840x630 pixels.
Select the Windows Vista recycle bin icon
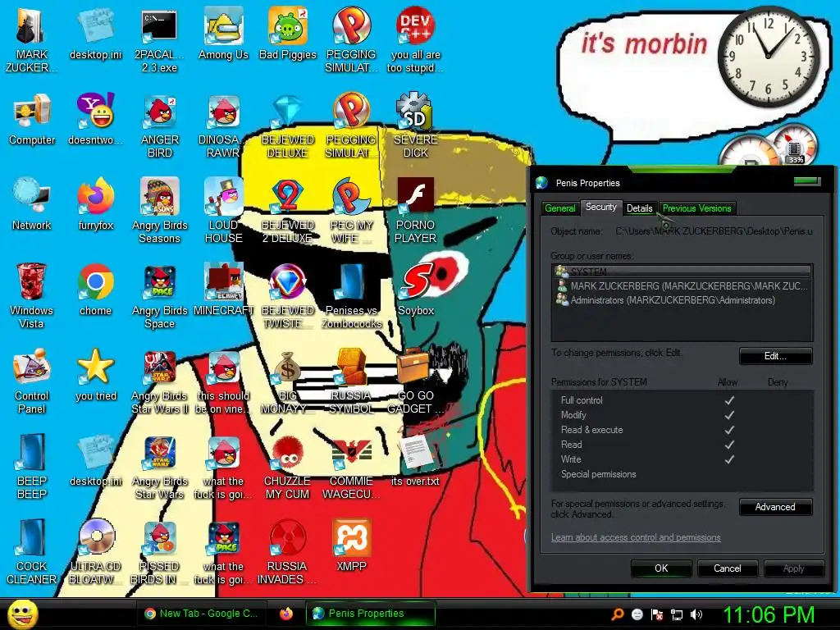coord(32,295)
